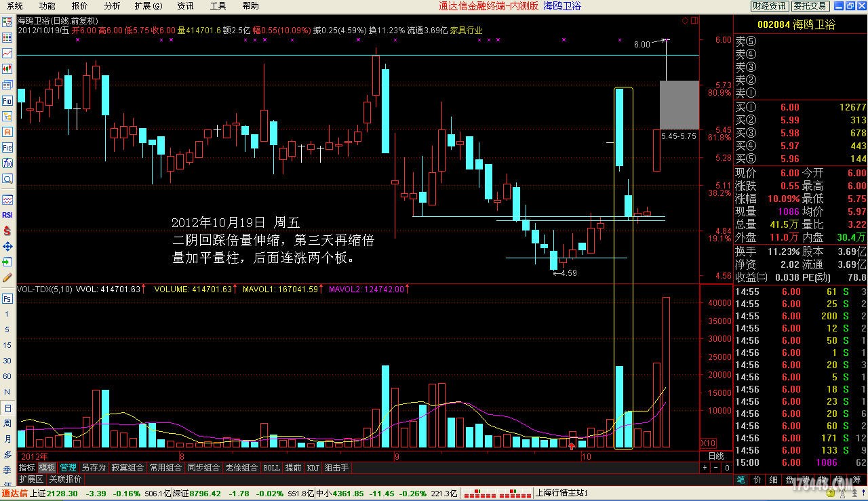Open the 资讯 menu
This screenshot has height=501, width=868.
tap(185, 6)
